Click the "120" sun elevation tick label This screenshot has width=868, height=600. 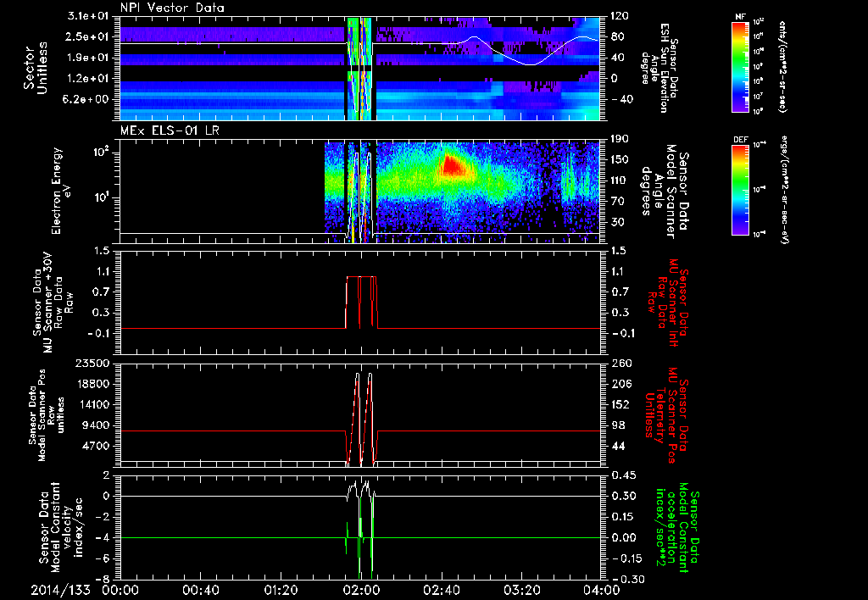point(620,16)
